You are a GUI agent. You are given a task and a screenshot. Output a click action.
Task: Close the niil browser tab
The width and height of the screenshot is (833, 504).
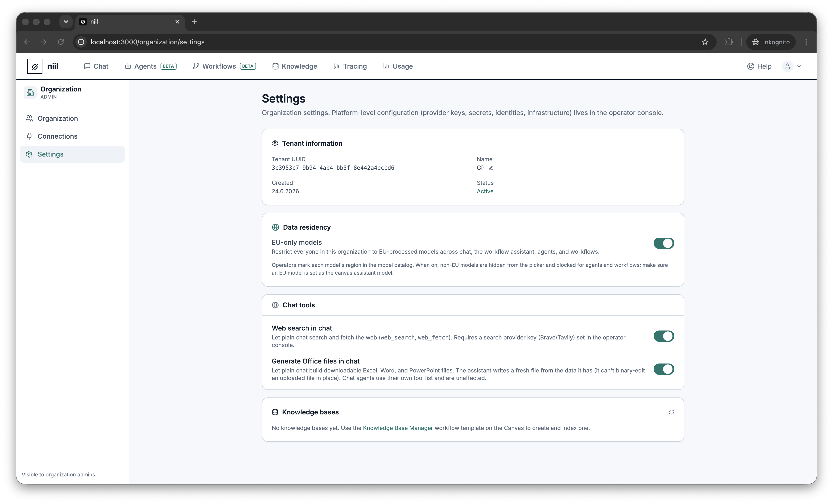coord(177,22)
